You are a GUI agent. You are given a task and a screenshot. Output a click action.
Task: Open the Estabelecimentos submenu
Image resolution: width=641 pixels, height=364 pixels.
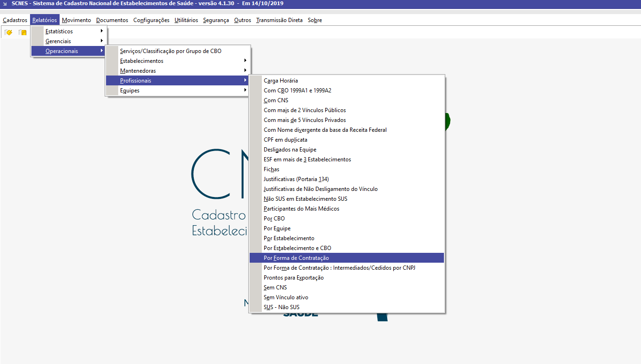click(177, 61)
